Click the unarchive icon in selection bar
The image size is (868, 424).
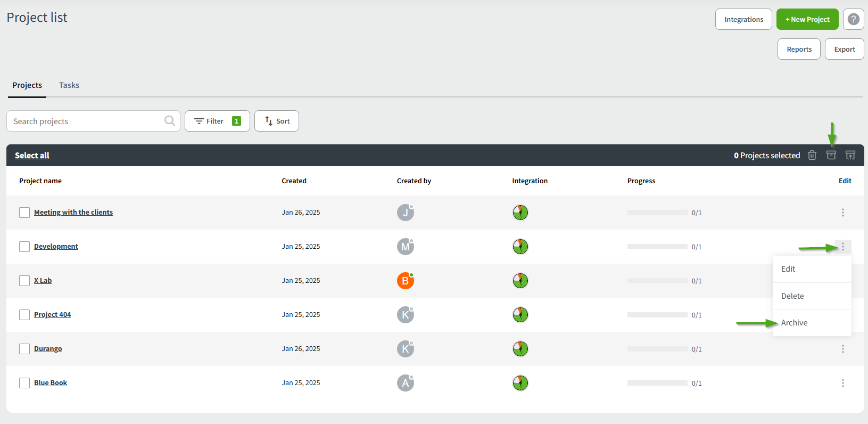point(850,155)
